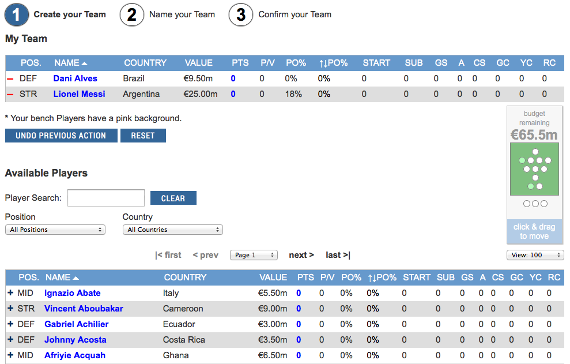Add Vincent Aboubakar using the plus icon
Image resolution: width=570 pixels, height=364 pixels.
10,308
